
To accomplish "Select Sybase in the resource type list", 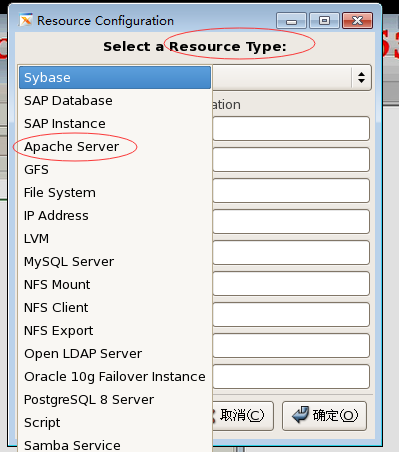I will (x=115, y=78).
